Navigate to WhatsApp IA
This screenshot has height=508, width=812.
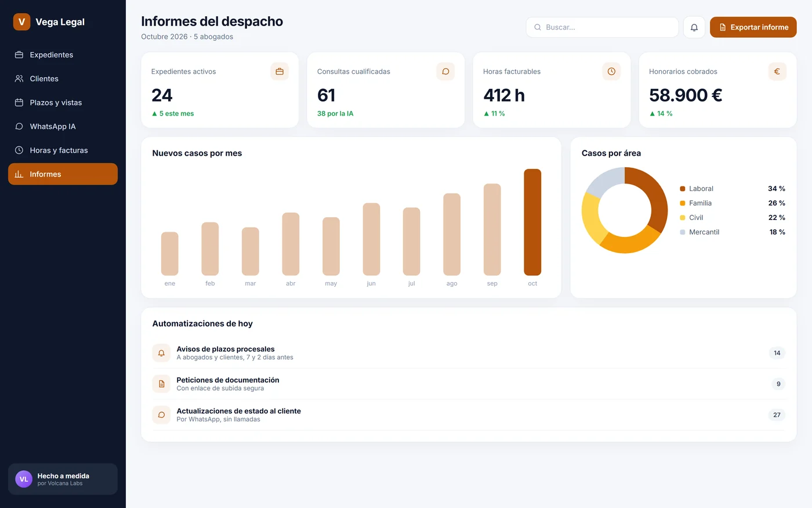[x=63, y=126]
